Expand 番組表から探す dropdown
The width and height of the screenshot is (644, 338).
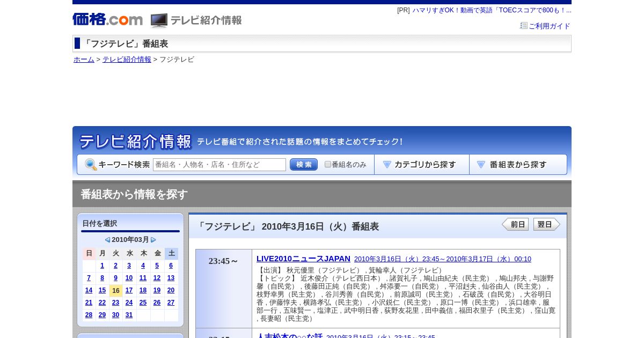click(518, 165)
